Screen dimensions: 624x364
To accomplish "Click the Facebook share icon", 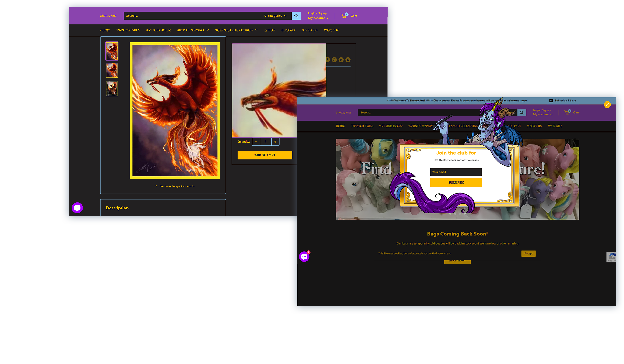I will [x=327, y=60].
